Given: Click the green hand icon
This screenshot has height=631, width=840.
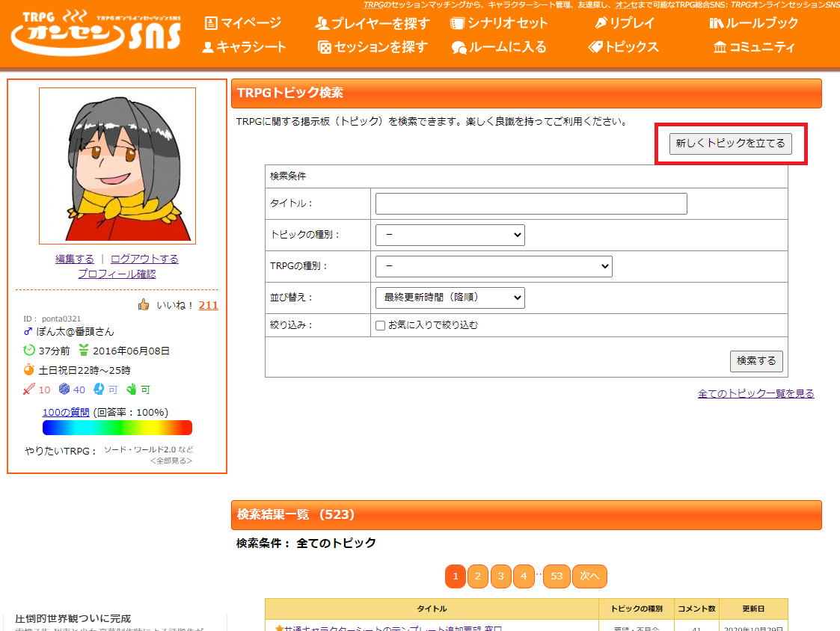Looking at the screenshot, I should (x=131, y=389).
